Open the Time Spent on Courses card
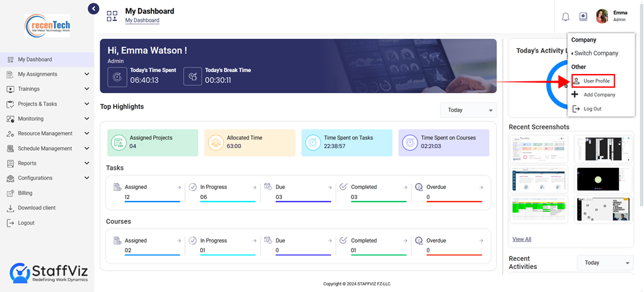644x292 pixels. (444, 143)
